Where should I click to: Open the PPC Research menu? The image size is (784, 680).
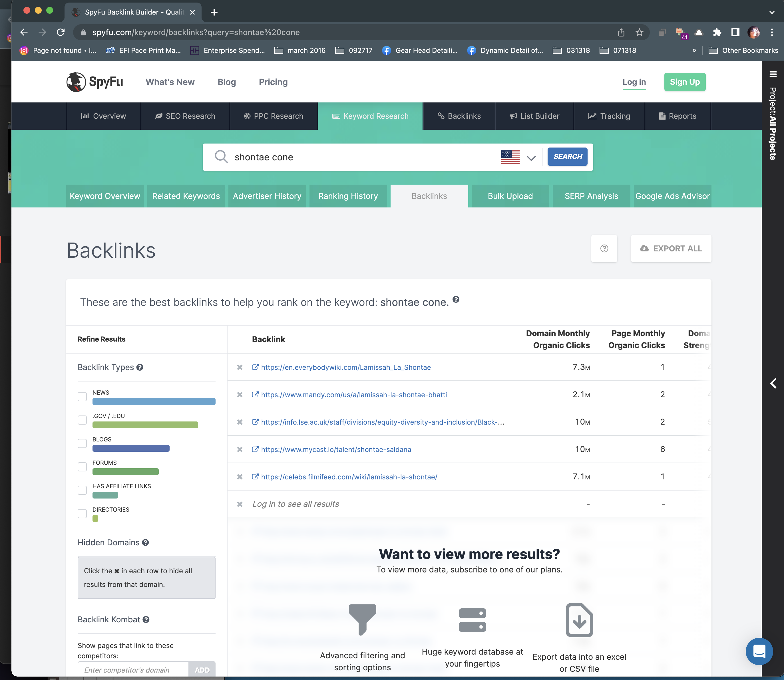coord(274,116)
